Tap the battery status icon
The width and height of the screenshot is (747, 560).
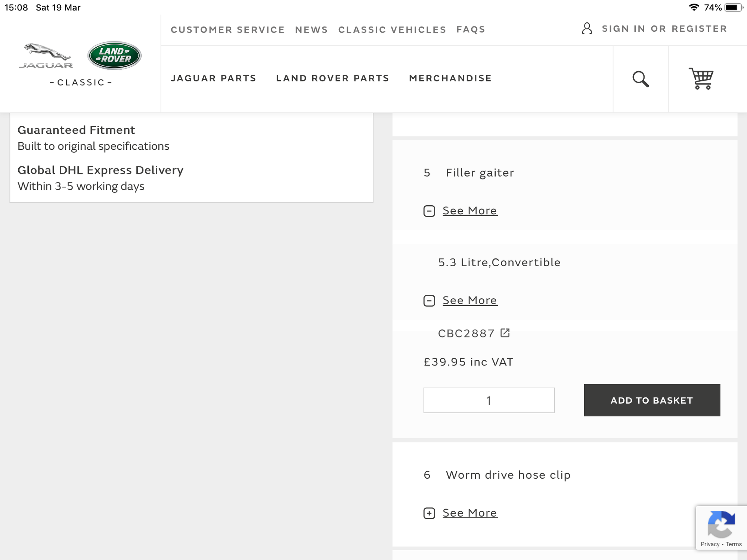[734, 7]
